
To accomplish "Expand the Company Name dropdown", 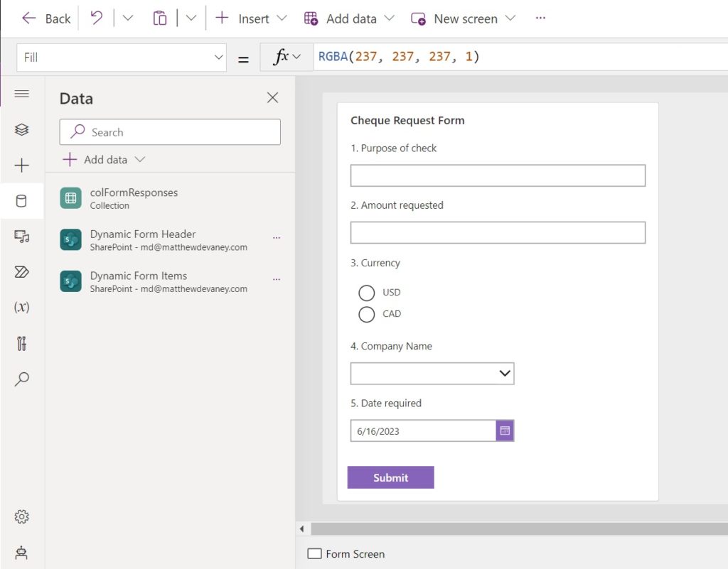I will pyautogui.click(x=432, y=374).
